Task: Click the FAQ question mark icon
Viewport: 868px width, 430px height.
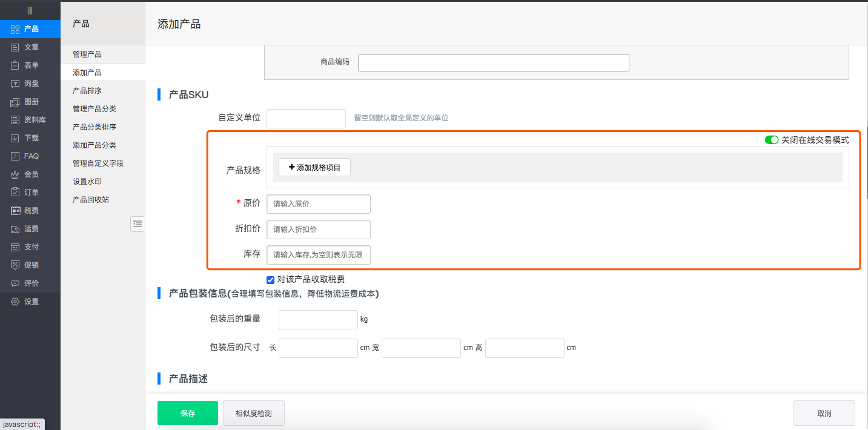Action: point(15,156)
